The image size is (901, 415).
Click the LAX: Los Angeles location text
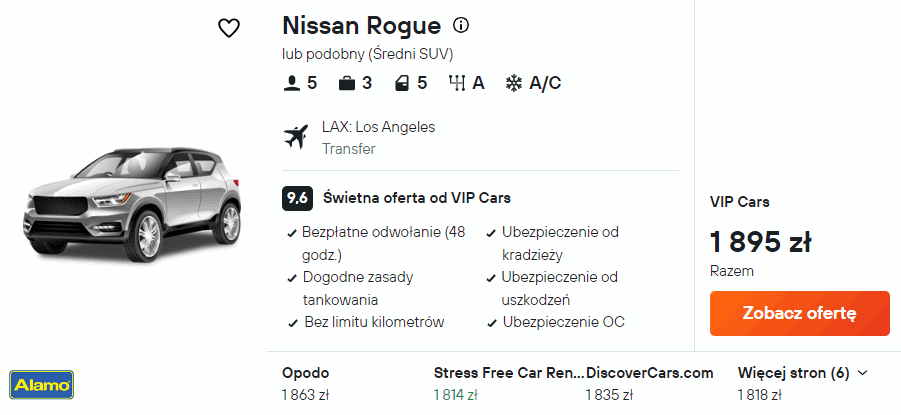[x=378, y=127]
